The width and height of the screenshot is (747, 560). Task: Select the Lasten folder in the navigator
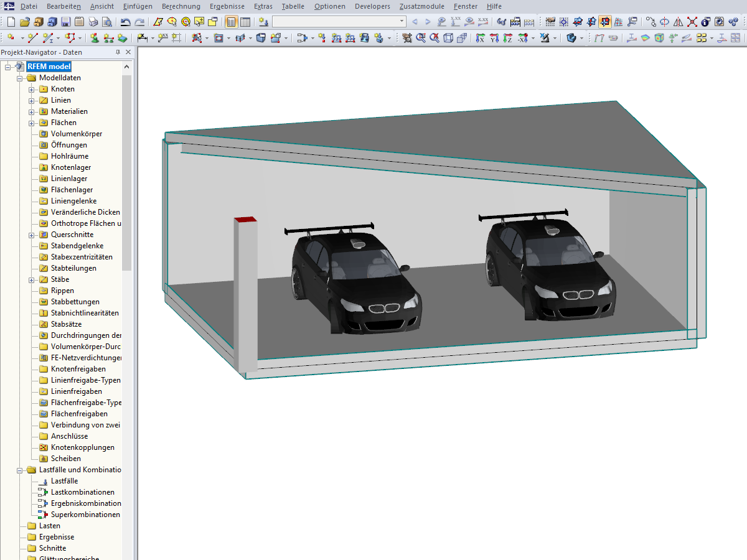click(x=50, y=526)
